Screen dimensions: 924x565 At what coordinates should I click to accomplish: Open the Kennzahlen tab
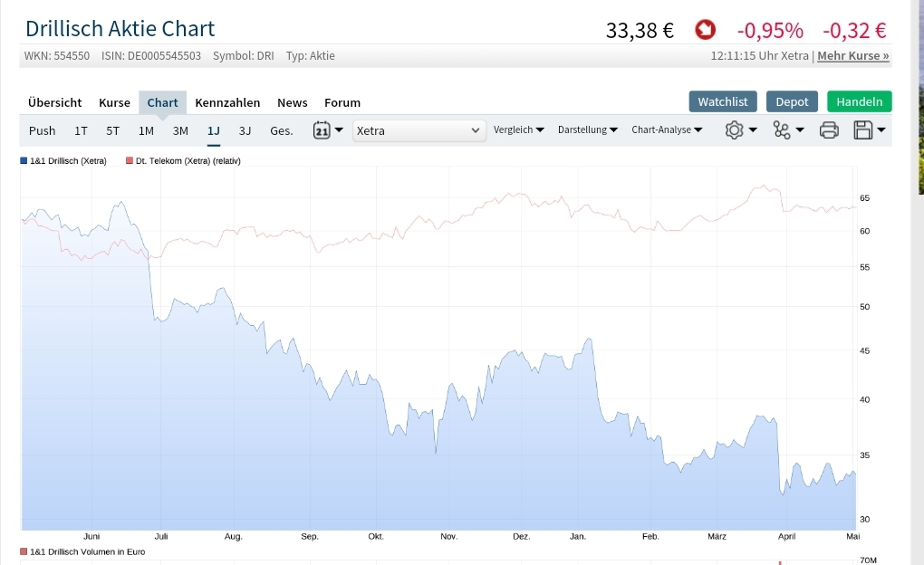(x=227, y=102)
